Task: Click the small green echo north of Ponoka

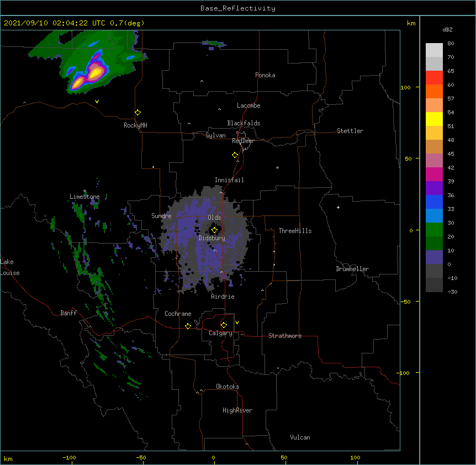Action: pyautogui.click(x=214, y=44)
